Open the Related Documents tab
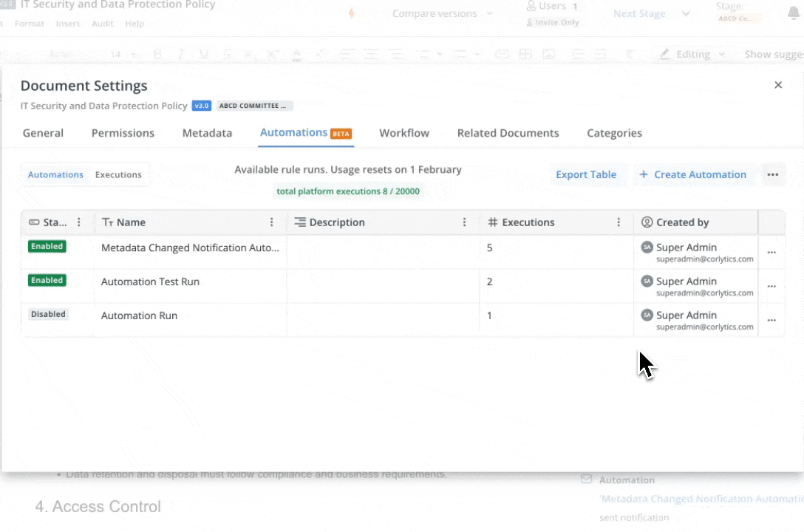Image resolution: width=804 pixels, height=532 pixels. pos(508,133)
